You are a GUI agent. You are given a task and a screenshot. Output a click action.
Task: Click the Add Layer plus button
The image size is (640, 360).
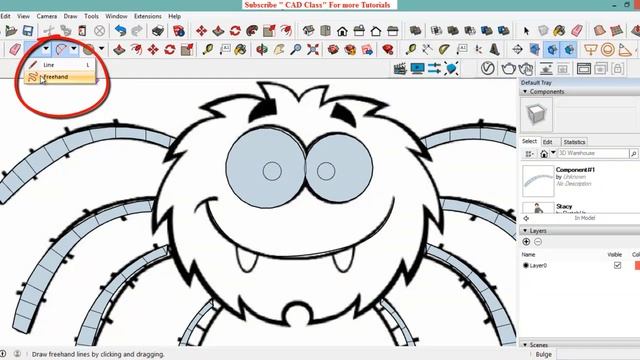[x=526, y=242]
